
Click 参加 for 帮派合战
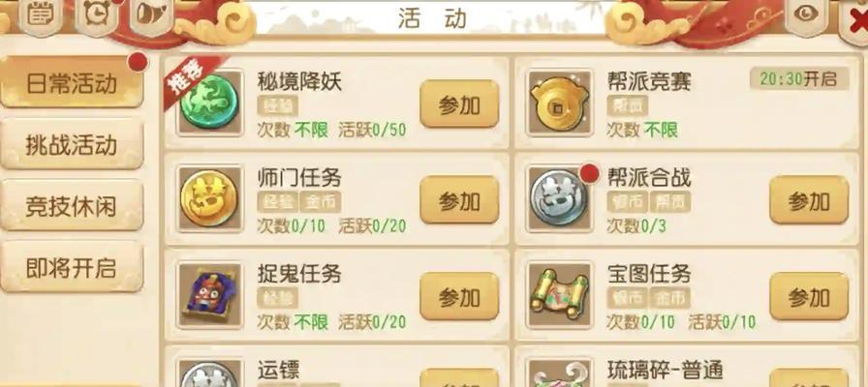coord(809,200)
